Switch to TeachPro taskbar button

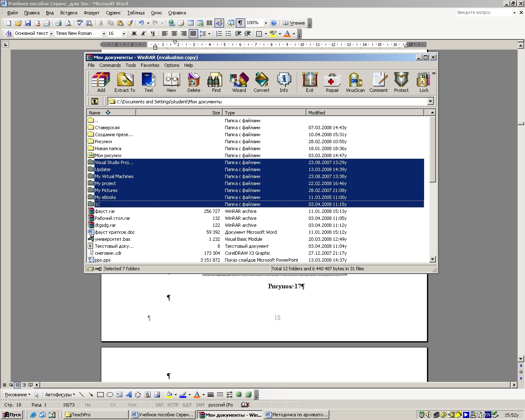96,415
